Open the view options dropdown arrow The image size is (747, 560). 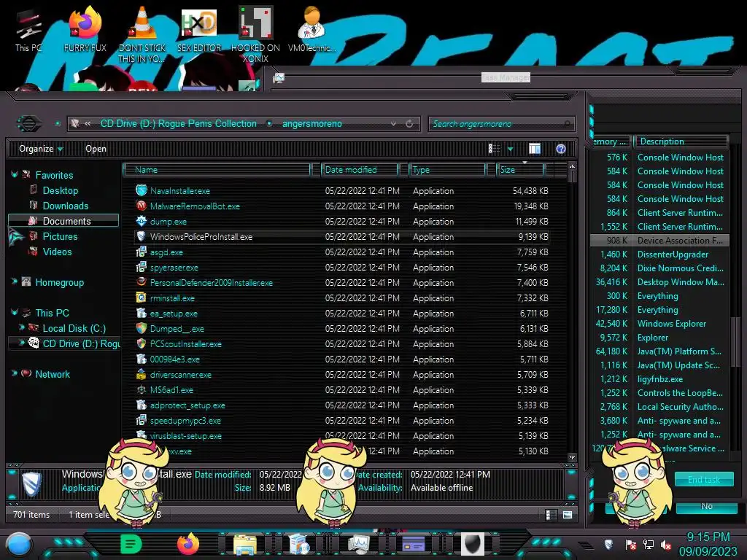pos(510,149)
